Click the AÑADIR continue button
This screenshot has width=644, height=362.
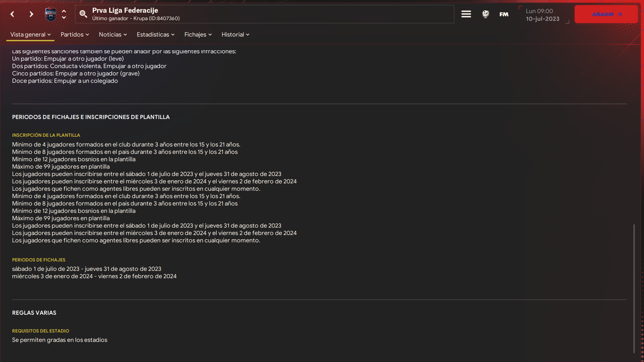606,14
